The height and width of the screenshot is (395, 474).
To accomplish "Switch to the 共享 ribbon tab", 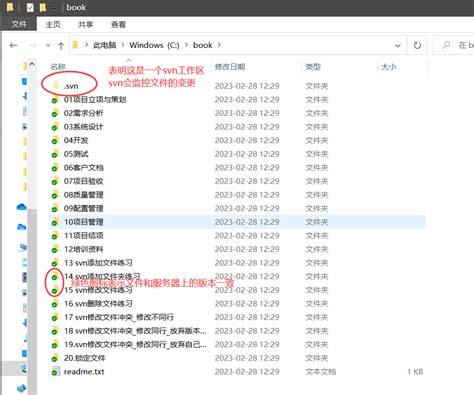I will 85,24.
